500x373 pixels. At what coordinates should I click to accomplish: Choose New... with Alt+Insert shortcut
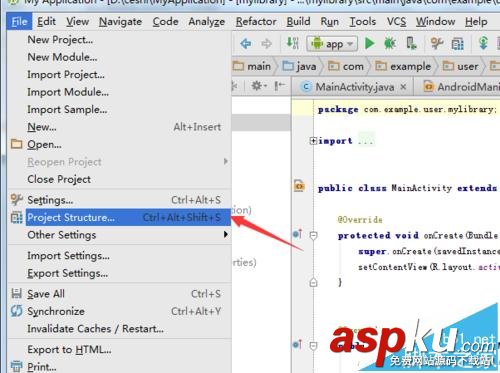[120, 127]
